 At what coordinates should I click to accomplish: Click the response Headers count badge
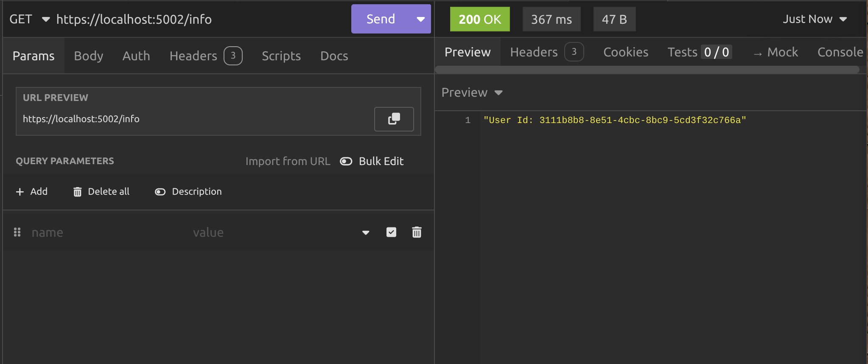(x=574, y=52)
